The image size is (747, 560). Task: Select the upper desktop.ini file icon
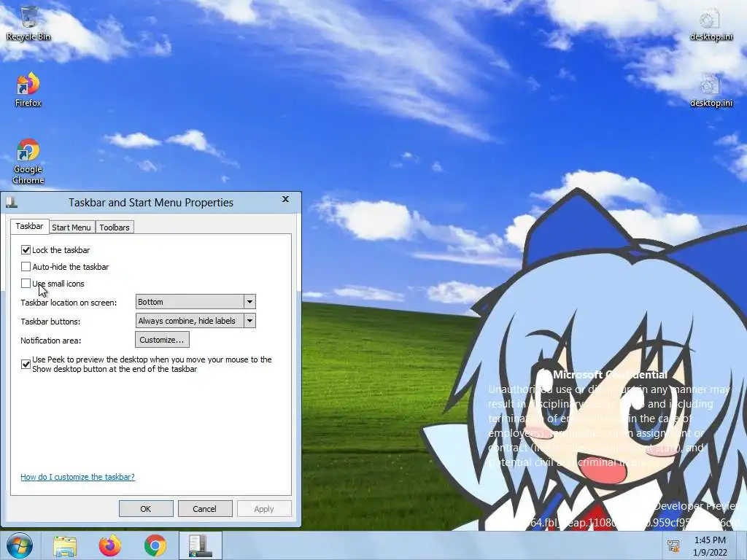click(x=711, y=25)
